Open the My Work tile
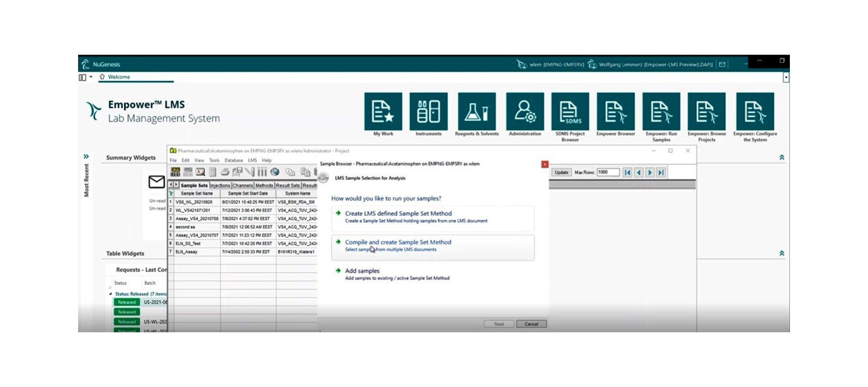The image size is (868, 387). pyautogui.click(x=383, y=111)
